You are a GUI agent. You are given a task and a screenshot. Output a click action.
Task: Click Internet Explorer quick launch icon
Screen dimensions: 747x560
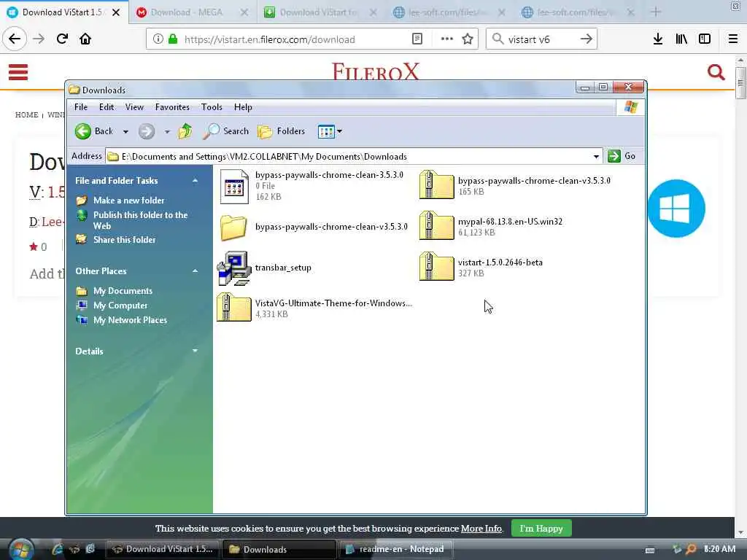click(58, 549)
